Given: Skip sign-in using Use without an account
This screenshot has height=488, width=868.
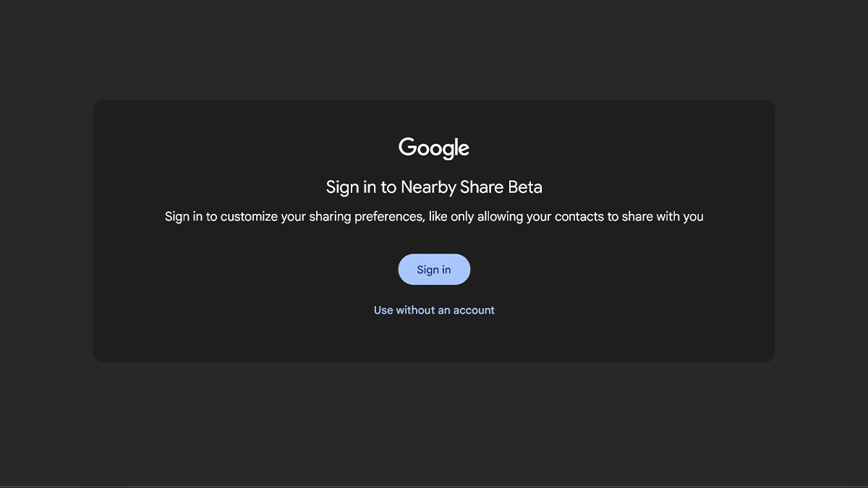Looking at the screenshot, I should coord(434,310).
